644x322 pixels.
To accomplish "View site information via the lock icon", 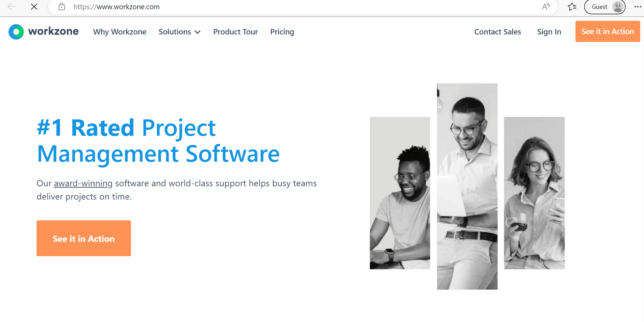I will tap(62, 6).
